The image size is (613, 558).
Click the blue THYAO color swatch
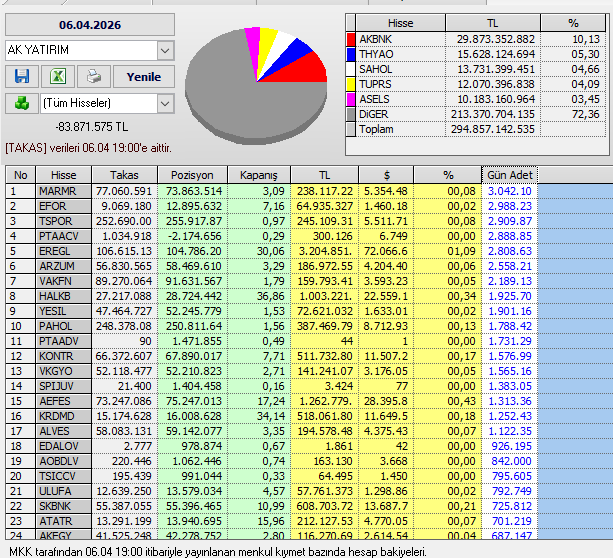point(351,54)
